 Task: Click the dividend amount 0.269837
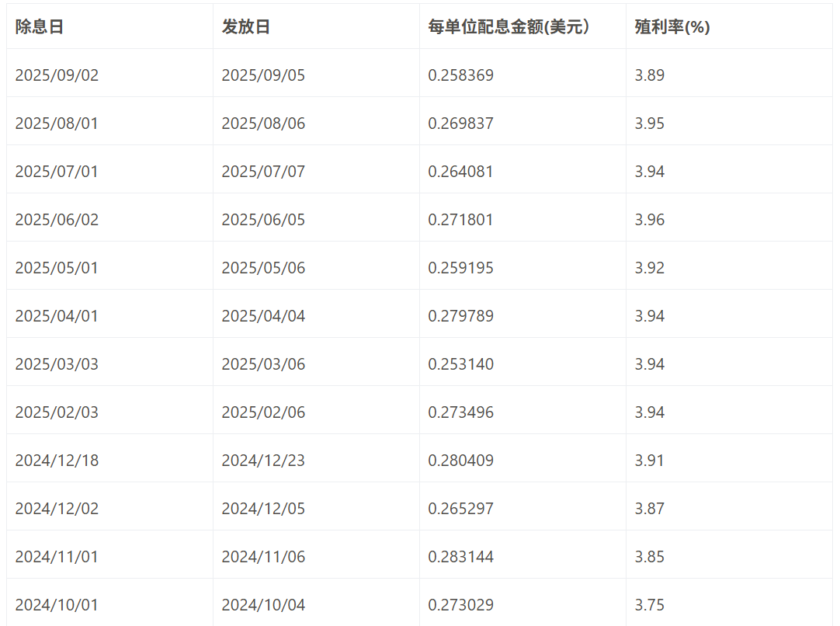click(x=461, y=123)
